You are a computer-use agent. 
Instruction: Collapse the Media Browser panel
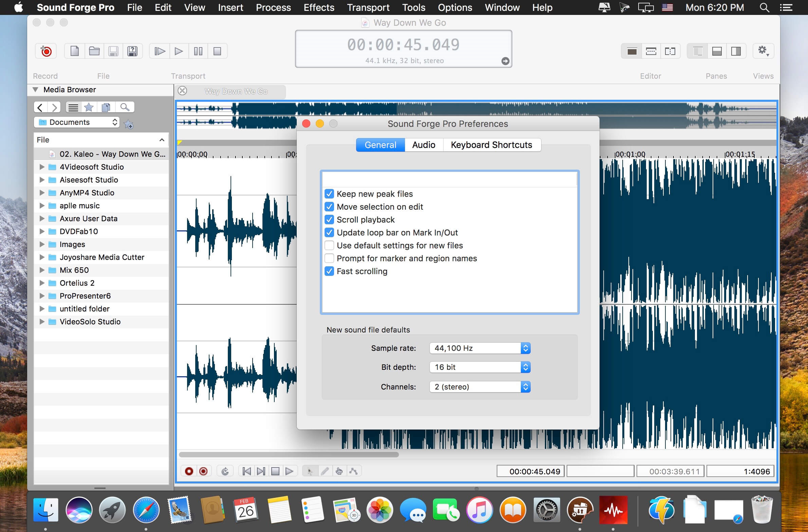pyautogui.click(x=35, y=90)
